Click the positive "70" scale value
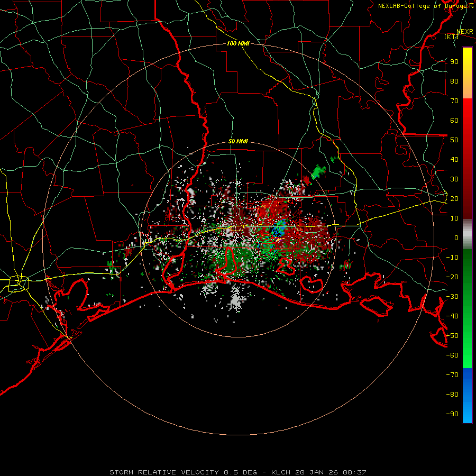The image size is (476, 476). pos(454,101)
